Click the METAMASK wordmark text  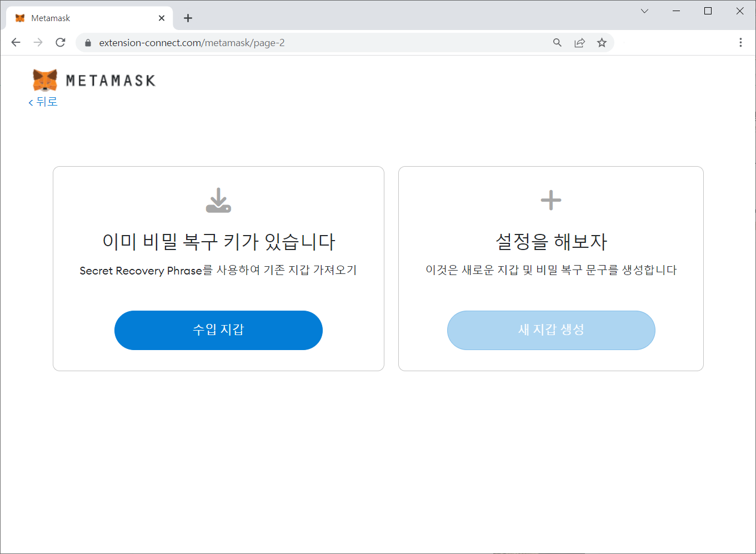[x=111, y=81]
